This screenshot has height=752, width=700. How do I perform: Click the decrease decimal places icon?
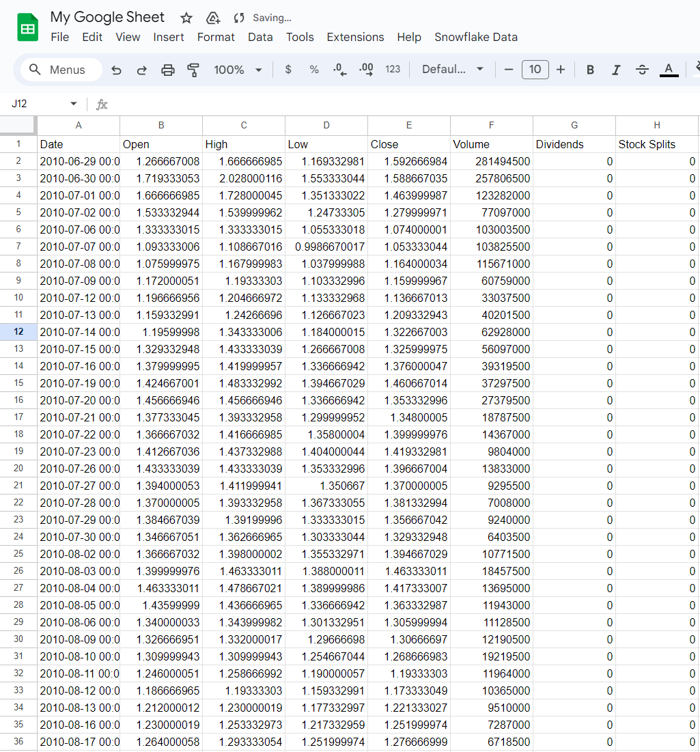(339, 70)
